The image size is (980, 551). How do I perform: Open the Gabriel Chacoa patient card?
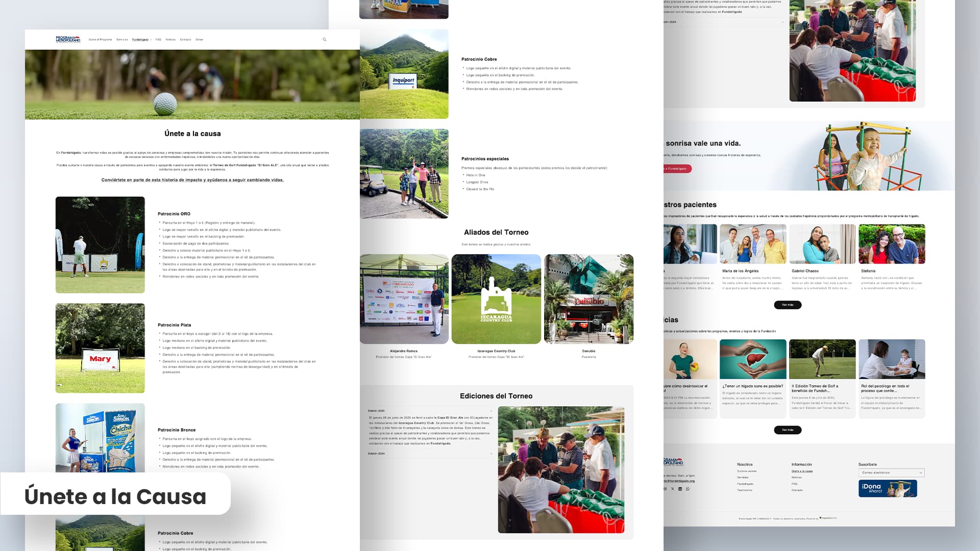[x=822, y=257]
